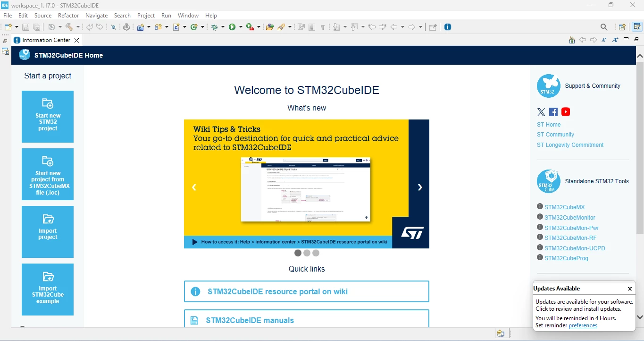Open the Debug dropdown arrow
Screen dimensions: 644x341
[x=223, y=27]
